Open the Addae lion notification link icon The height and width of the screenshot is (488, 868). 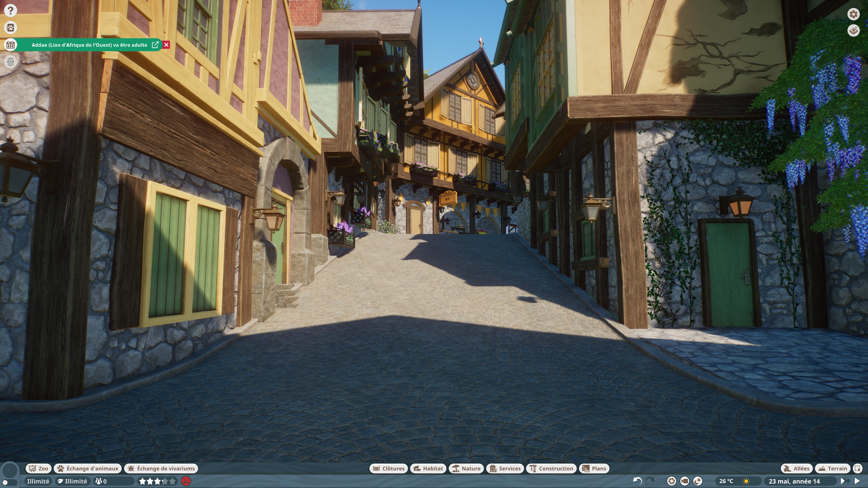click(x=155, y=45)
